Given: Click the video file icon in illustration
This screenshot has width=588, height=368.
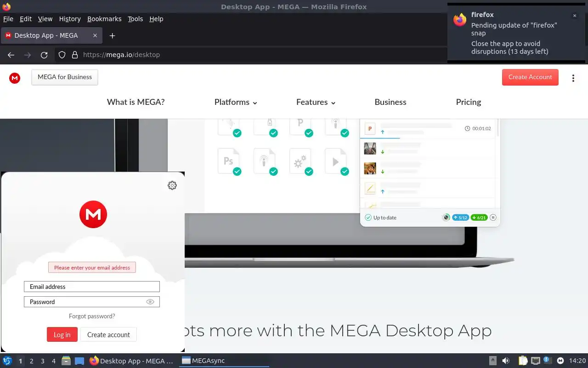Looking at the screenshot, I should pos(337,161).
